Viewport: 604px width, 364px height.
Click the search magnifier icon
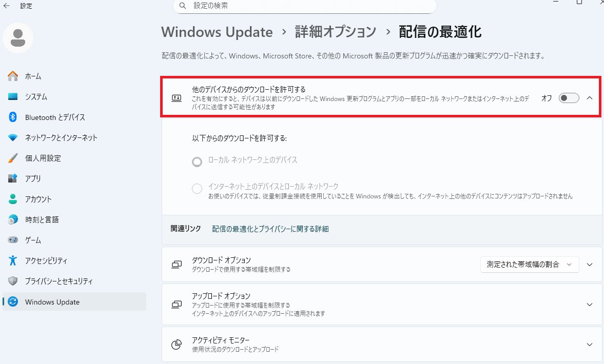click(x=183, y=6)
